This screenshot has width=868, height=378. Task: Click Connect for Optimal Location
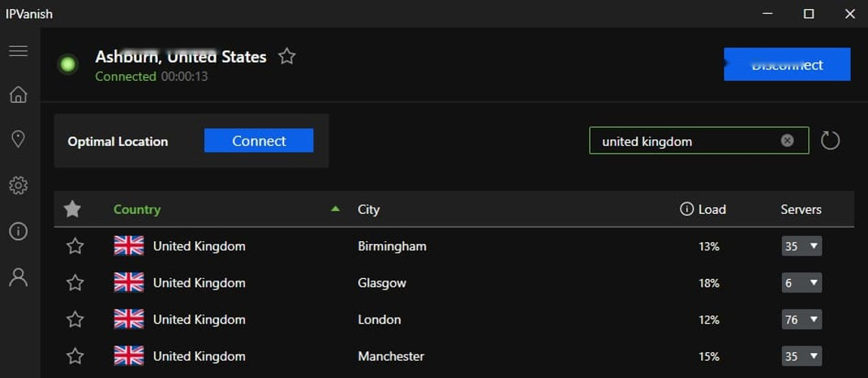[x=258, y=141]
